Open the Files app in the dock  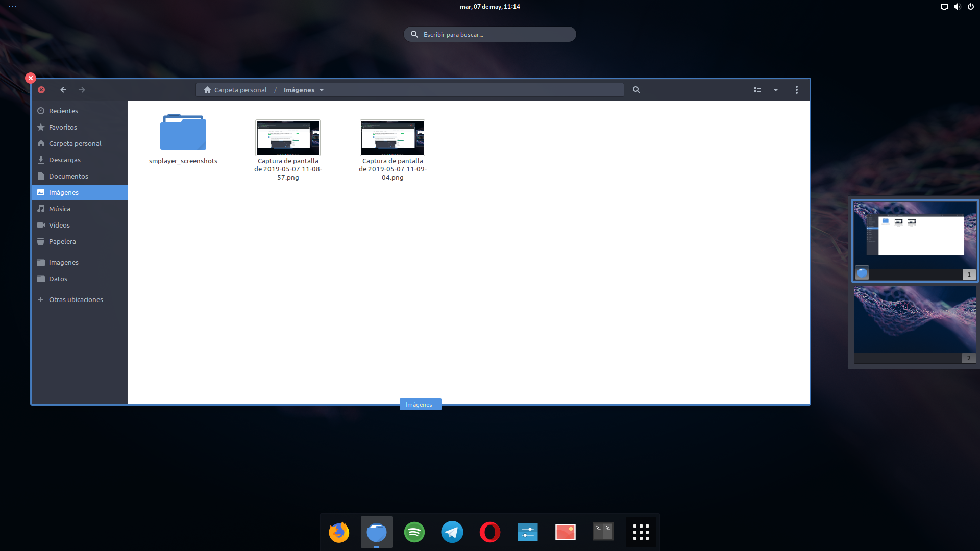tap(377, 532)
